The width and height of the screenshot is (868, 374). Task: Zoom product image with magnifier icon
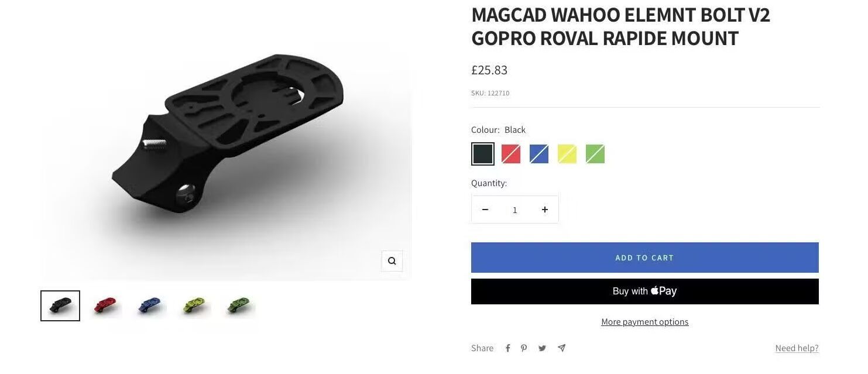coord(392,261)
